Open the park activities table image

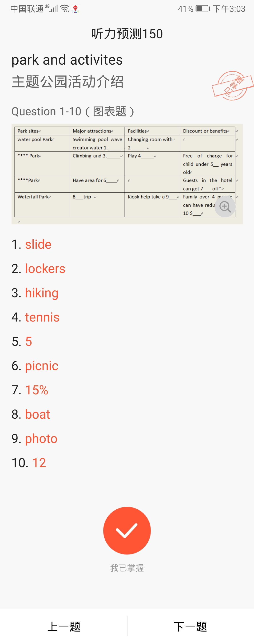click(x=127, y=174)
